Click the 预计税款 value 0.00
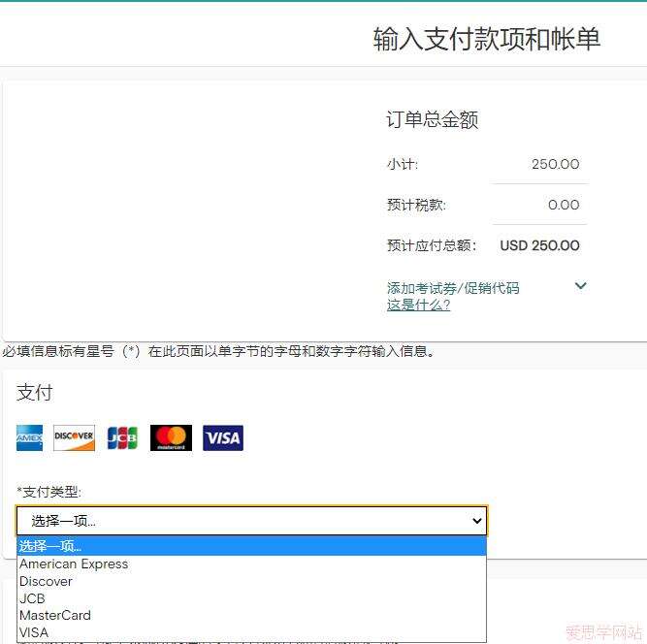The height and width of the screenshot is (644, 647). point(563,205)
